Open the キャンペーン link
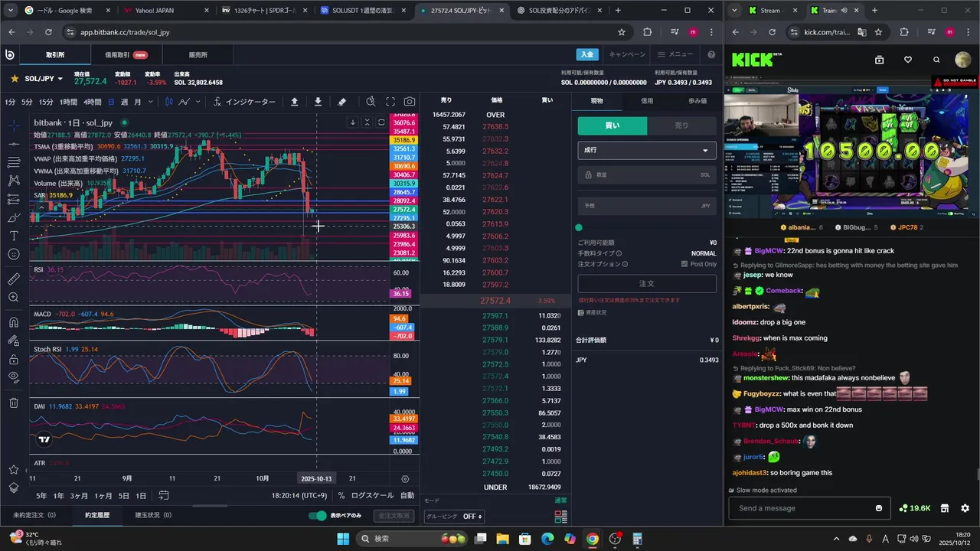Screen dimensions: 980x551 point(627,54)
